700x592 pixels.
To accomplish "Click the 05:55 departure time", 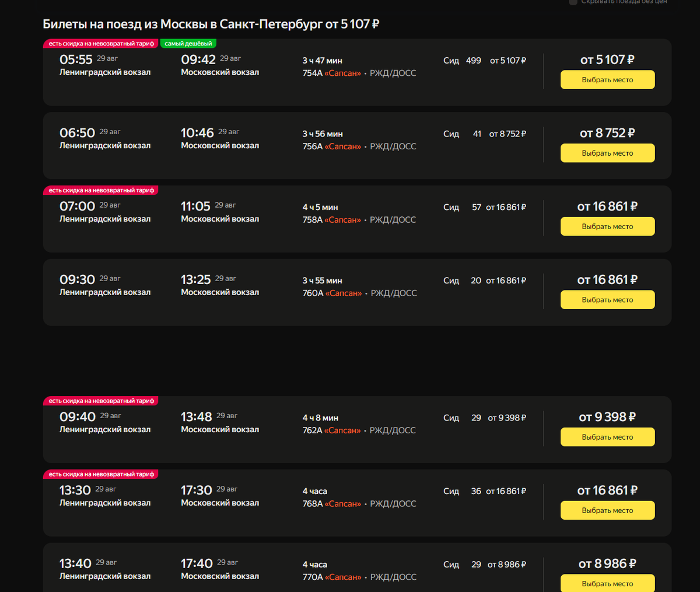I will pyautogui.click(x=76, y=60).
